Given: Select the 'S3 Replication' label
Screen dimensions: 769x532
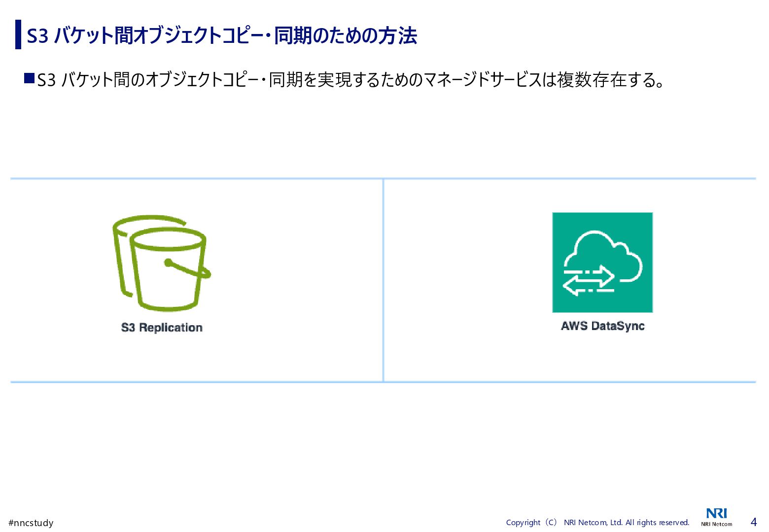Looking at the screenshot, I should (162, 328).
